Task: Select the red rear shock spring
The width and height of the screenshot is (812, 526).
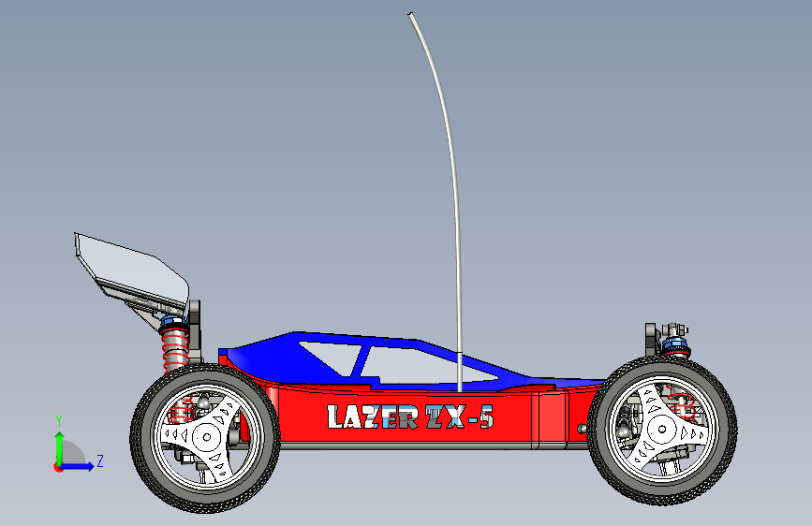Action: pyautogui.click(x=175, y=349)
